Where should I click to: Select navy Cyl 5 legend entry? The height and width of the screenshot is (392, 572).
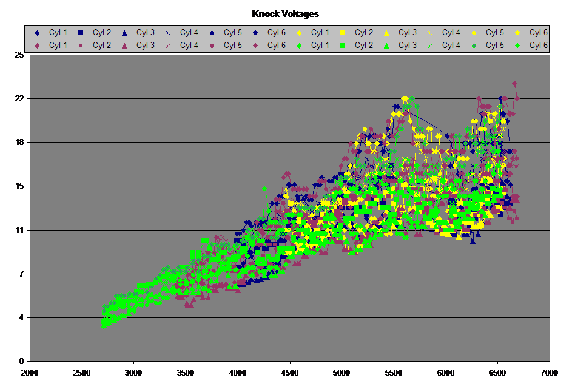click(222, 33)
